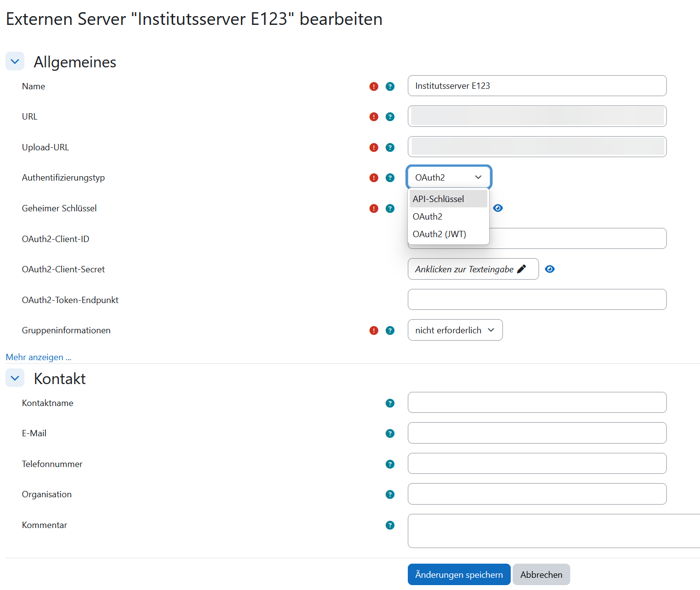Open the Gruppeninformationen dropdown
The image size is (700, 590).
(455, 330)
